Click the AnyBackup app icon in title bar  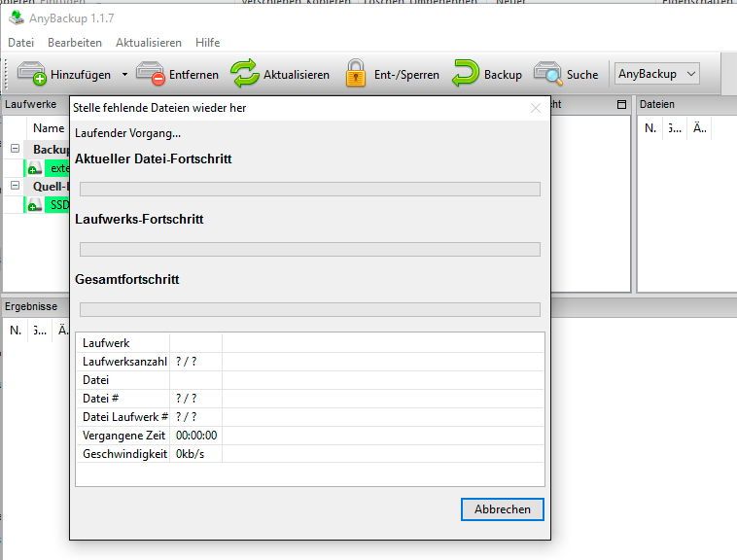click(x=17, y=17)
